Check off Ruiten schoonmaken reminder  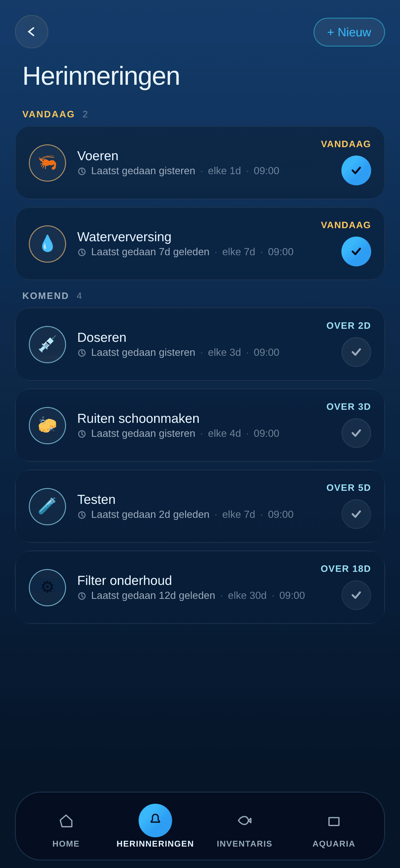click(x=356, y=433)
